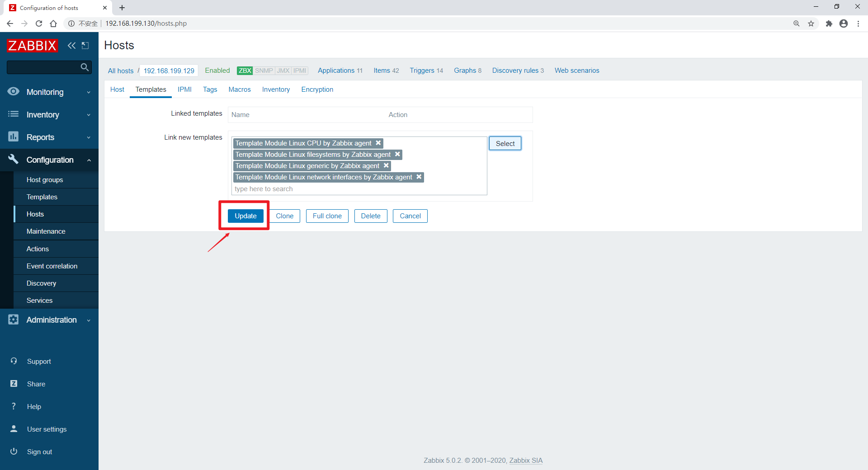Click the browser zoom magnifier icon
Viewport: 868px width, 470px height.
coord(797,23)
